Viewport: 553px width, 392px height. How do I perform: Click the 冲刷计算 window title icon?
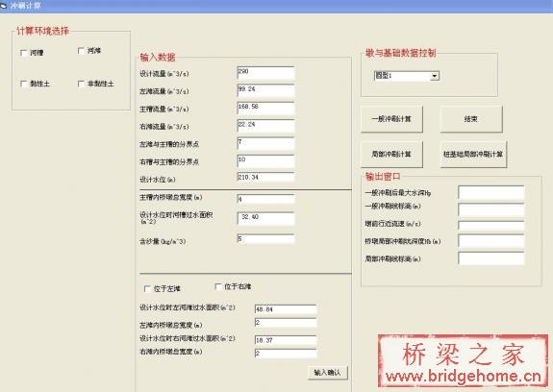point(4,6)
